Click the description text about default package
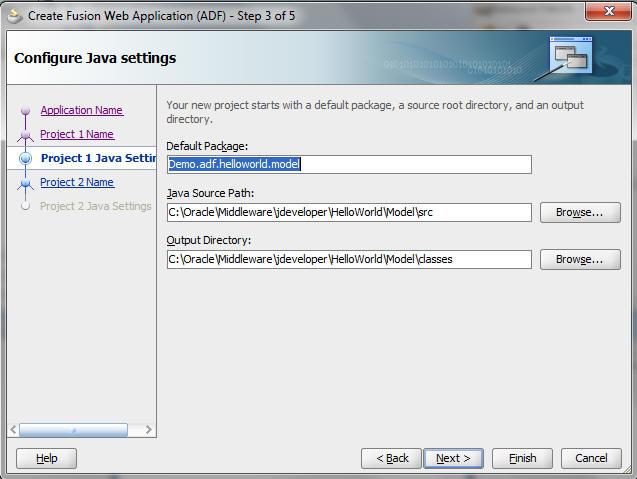The height and width of the screenshot is (479, 637). 375,112
